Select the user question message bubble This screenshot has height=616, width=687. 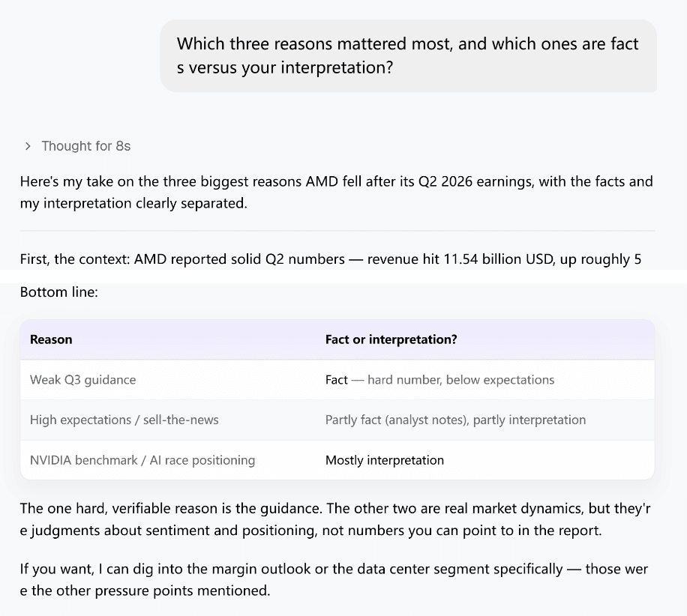coord(408,55)
